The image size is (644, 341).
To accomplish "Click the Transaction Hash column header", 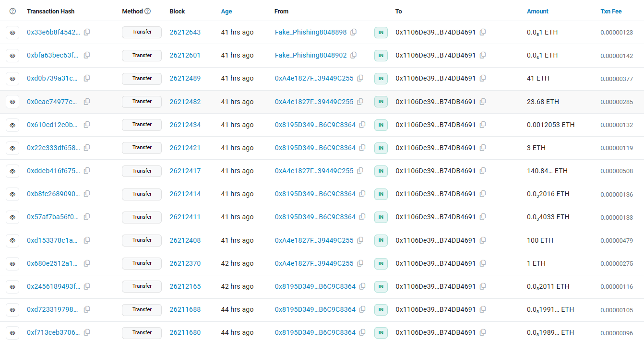I will (51, 11).
